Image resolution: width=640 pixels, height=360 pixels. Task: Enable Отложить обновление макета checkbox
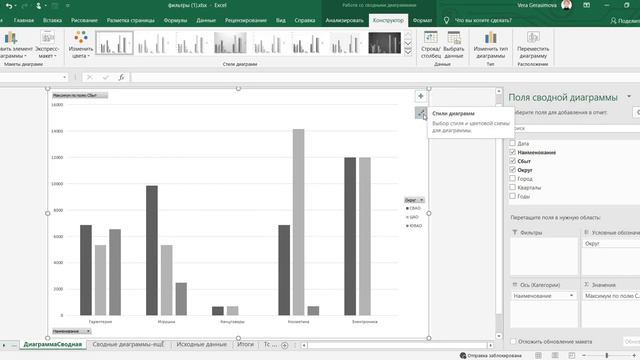tap(513, 342)
